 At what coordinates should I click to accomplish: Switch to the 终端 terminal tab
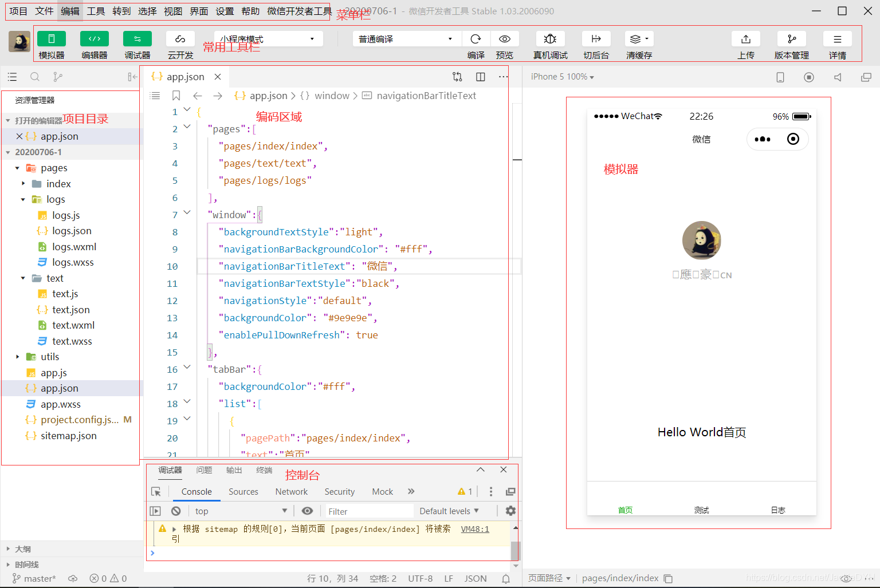tap(264, 470)
